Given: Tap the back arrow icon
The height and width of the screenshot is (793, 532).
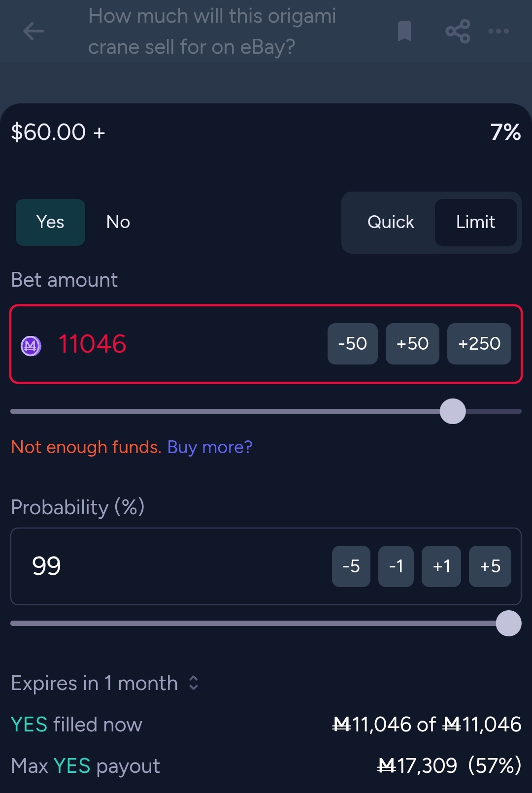Looking at the screenshot, I should [x=33, y=32].
